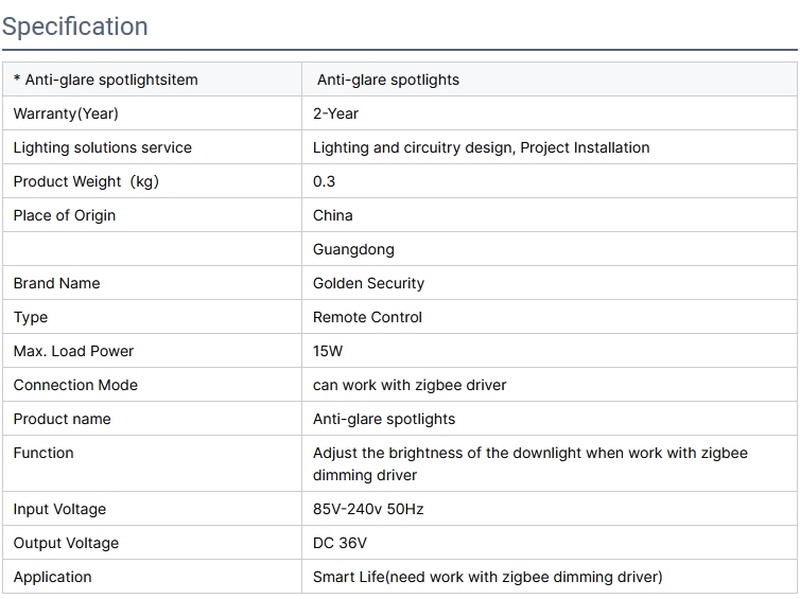800x599 pixels.
Task: Select the China origin value
Action: tap(333, 215)
